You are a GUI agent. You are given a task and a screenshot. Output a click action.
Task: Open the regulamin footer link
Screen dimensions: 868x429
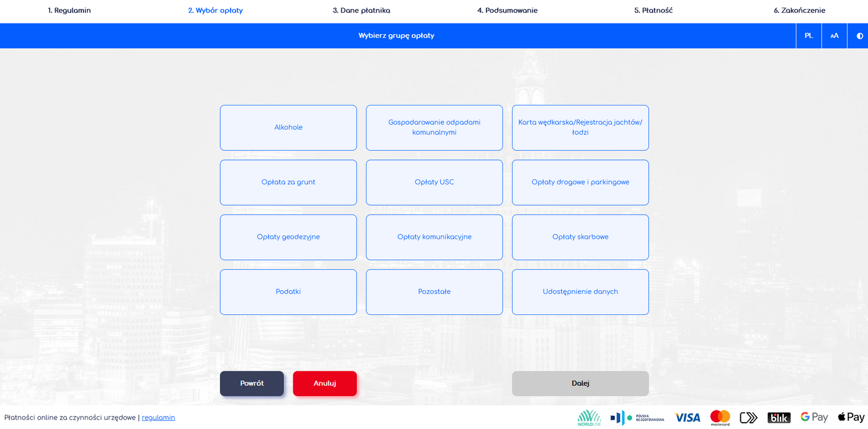click(158, 418)
